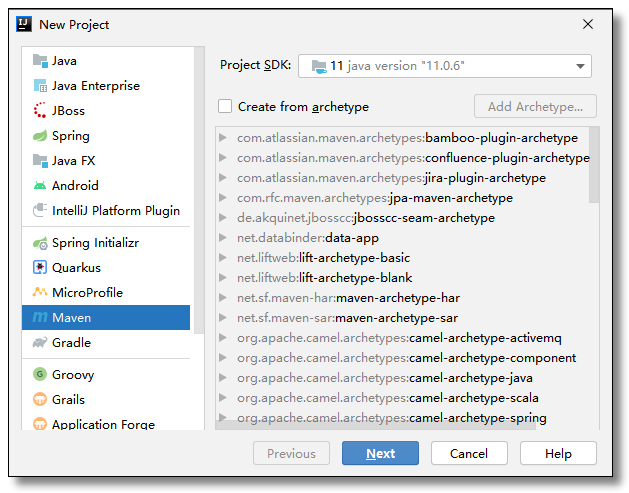629x493 pixels.
Task: Select the Quarkus icon in sidebar
Action: (40, 268)
